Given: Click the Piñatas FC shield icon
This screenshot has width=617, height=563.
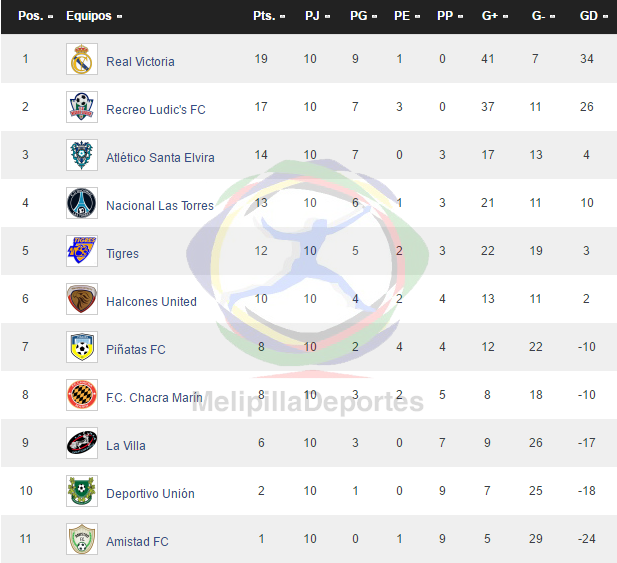Looking at the screenshot, I should pyautogui.click(x=82, y=347).
